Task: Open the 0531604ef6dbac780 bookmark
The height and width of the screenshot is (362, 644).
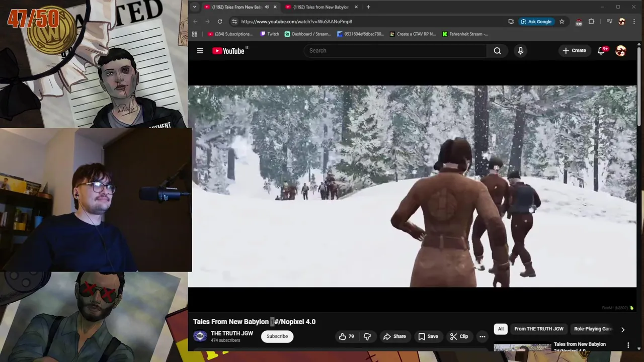Action: click(361, 34)
